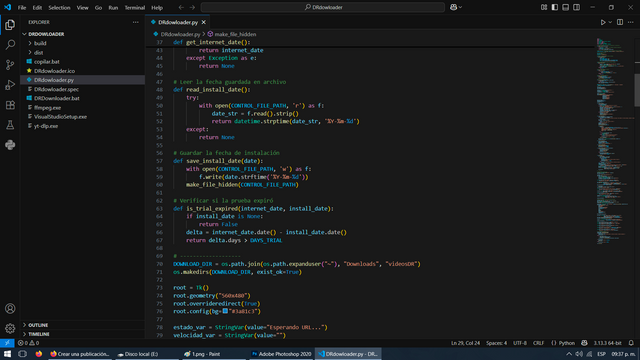Toggle the bottom Panel

coord(566,7)
